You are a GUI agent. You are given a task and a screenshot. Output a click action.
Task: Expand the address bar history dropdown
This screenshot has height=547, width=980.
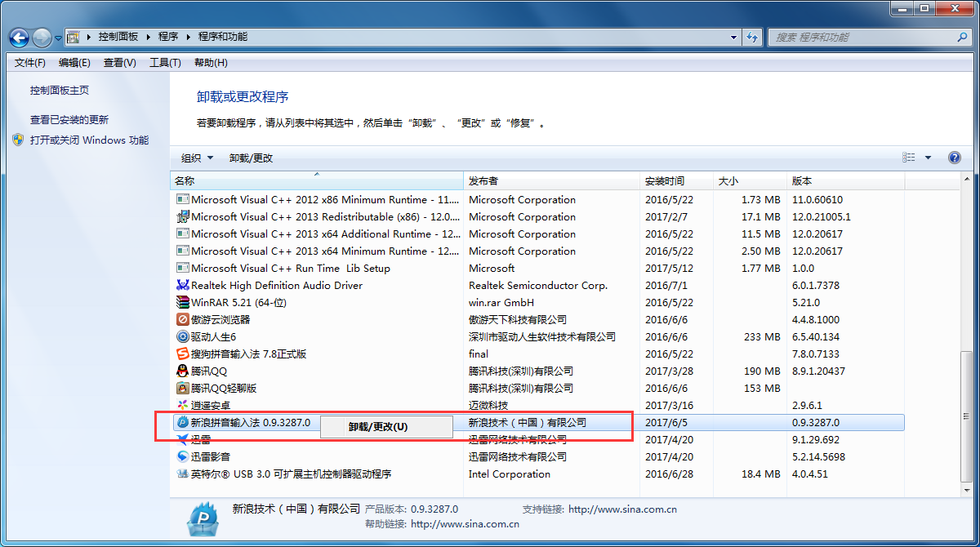click(x=733, y=38)
